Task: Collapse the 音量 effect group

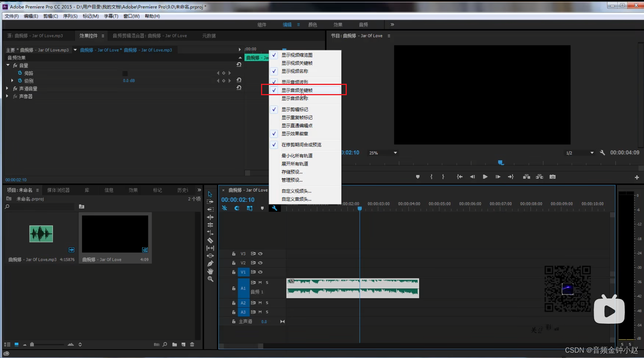Action: (8, 65)
